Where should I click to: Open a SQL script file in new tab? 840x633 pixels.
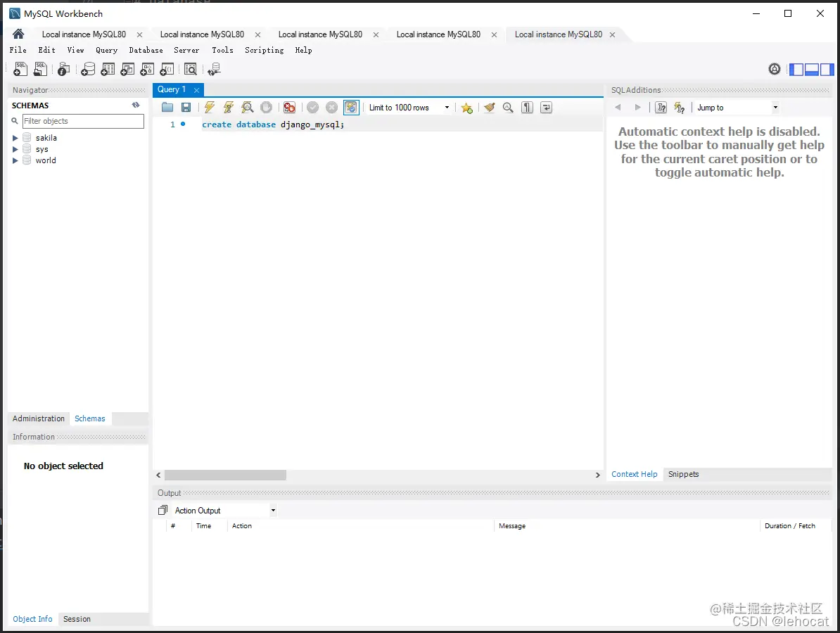tap(40, 69)
